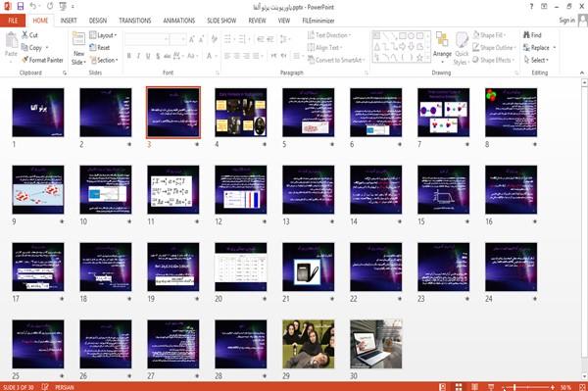Switch to the SLIDE SHOW tab

(x=221, y=21)
